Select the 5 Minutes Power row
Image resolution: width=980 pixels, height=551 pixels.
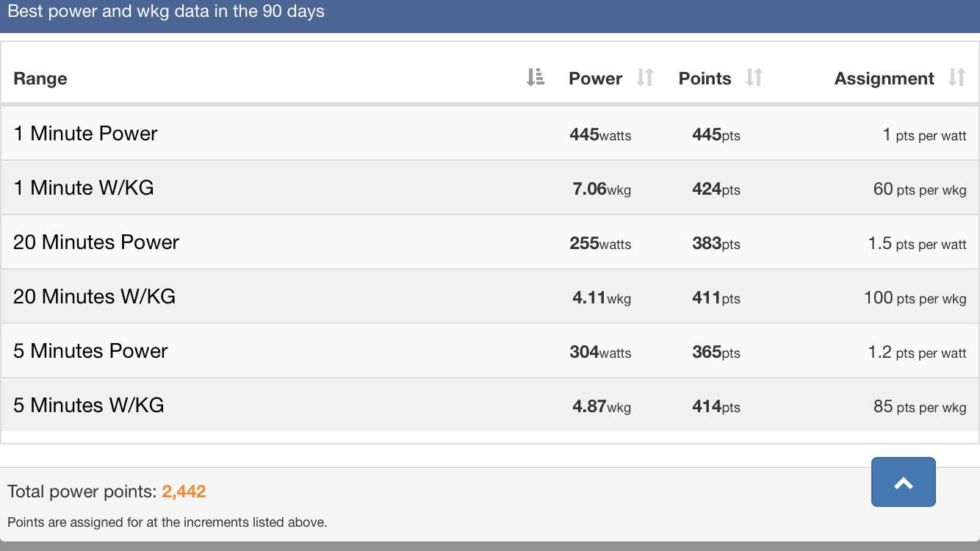[490, 351]
